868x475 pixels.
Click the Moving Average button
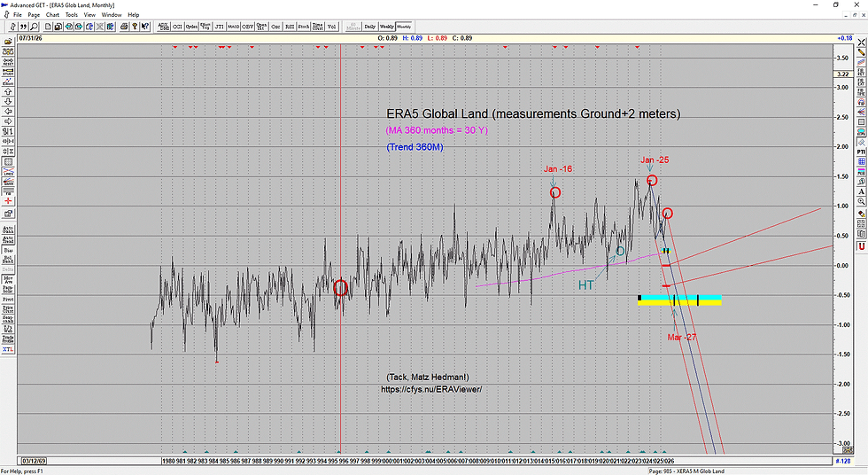(8, 279)
